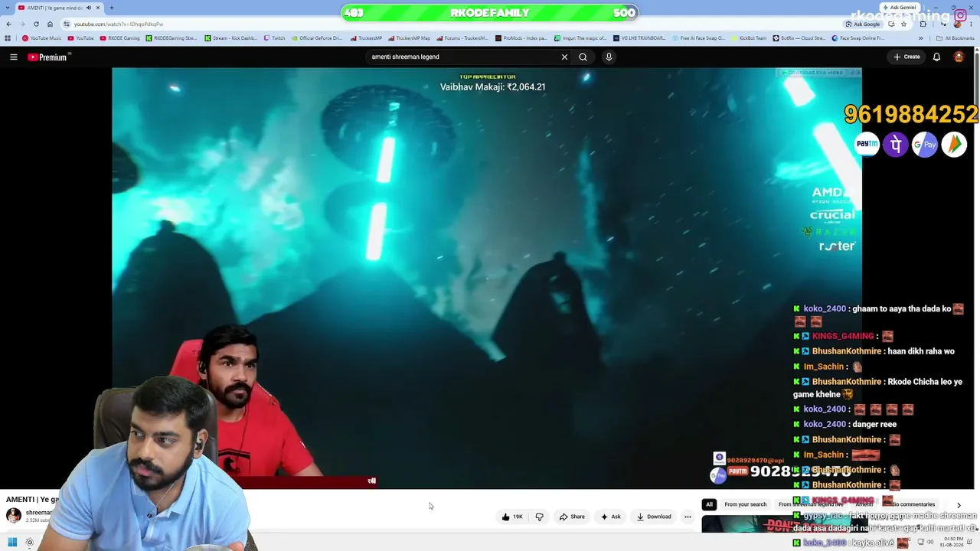Start voice search with the microphone

609,57
